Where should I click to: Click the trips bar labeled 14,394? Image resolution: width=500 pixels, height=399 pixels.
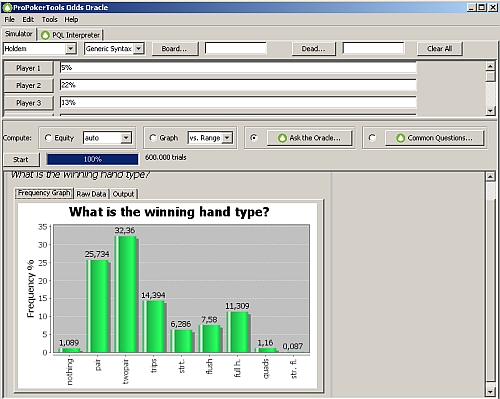click(x=153, y=326)
